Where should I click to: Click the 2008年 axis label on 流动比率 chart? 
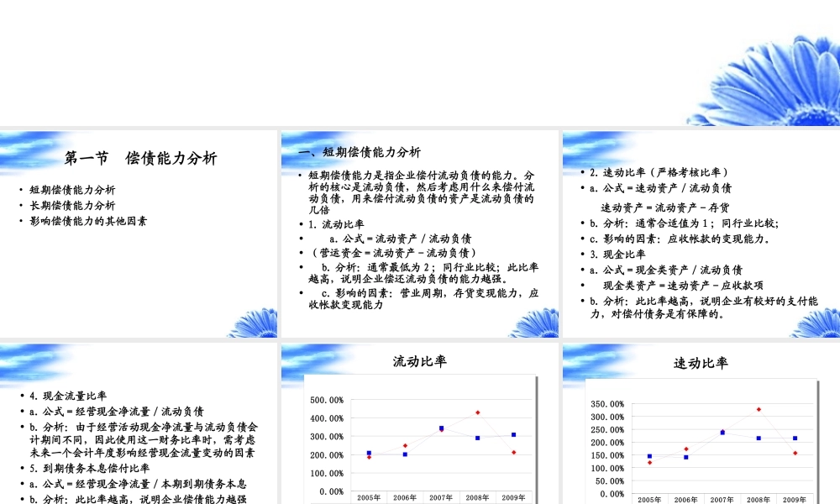(476, 497)
